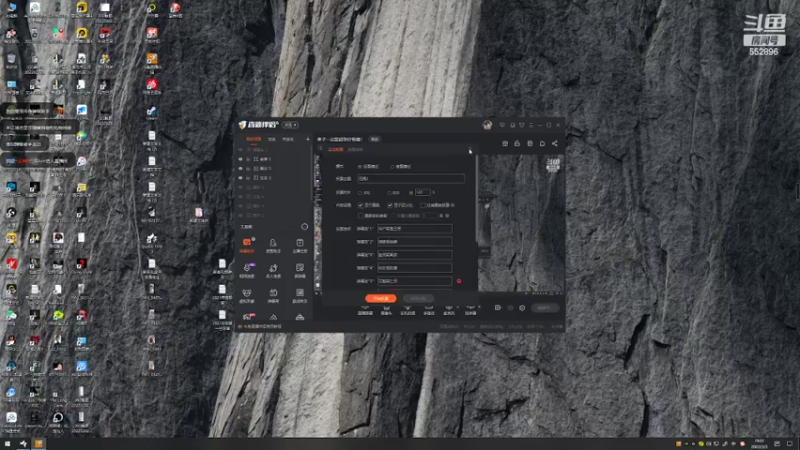Screen dimensions: 800x450
Task: Click the option 3 danmu text field
Action: [x=414, y=255]
